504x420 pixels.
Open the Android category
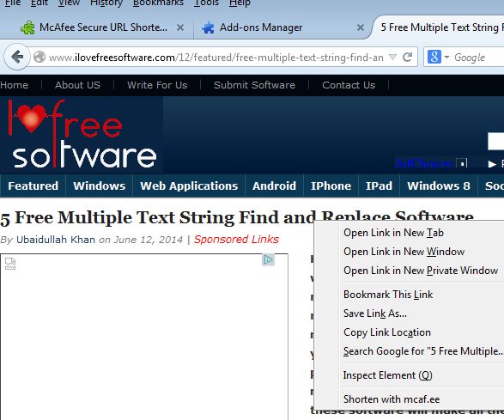pyautogui.click(x=274, y=186)
